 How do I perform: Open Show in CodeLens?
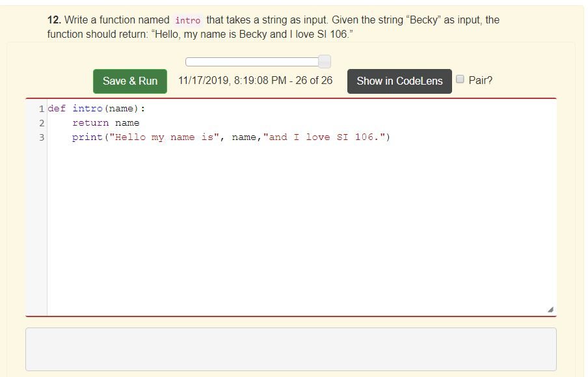pos(399,81)
